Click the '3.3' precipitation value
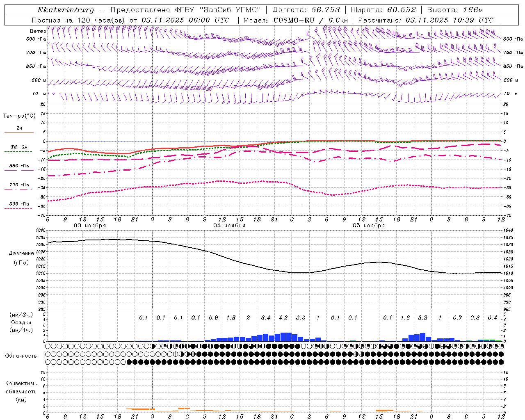This screenshot has height=420, width=525. (x=422, y=317)
